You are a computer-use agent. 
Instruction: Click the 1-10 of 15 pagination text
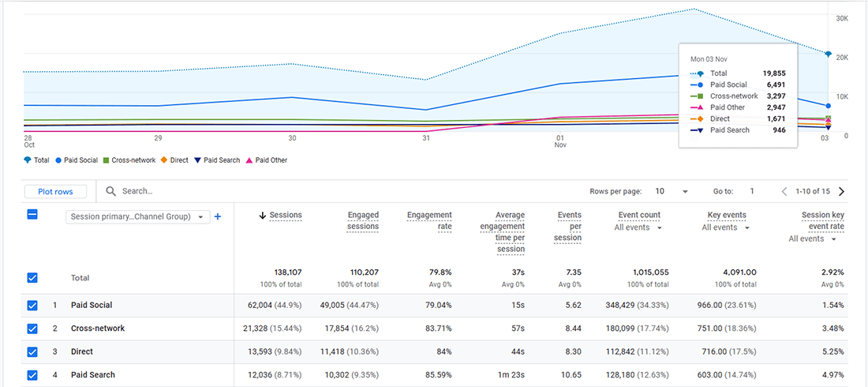[813, 191]
